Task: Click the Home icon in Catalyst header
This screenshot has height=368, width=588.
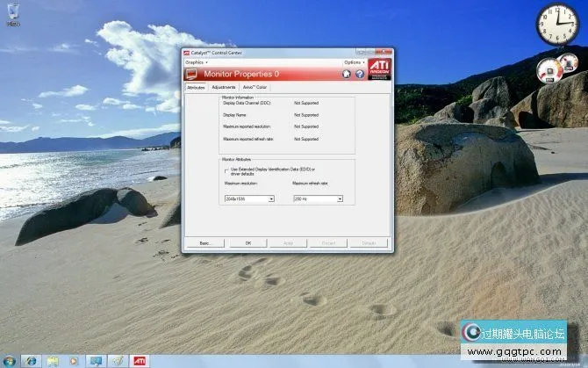Action: pos(347,75)
